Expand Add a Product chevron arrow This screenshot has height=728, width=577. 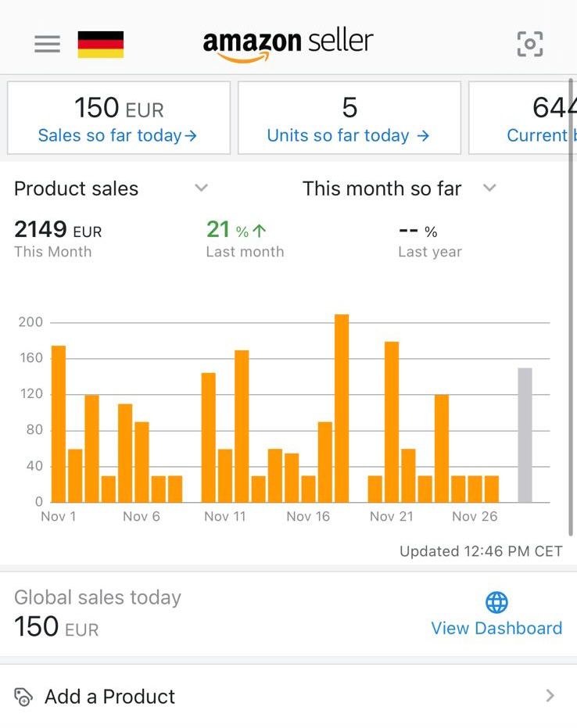click(x=550, y=696)
